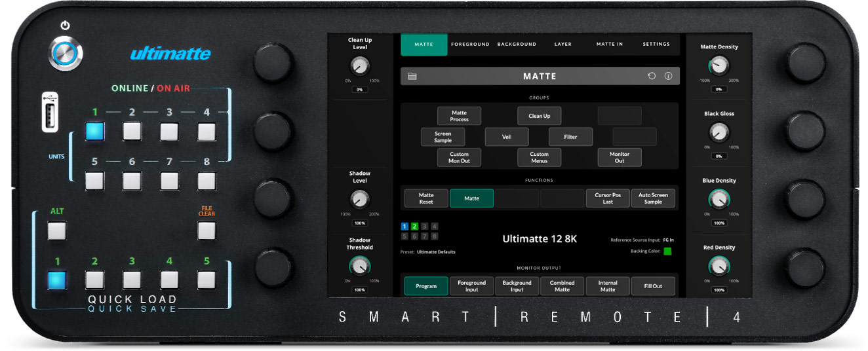Image resolution: width=868 pixels, height=351 pixels.
Task: Click the on-screen Matte Density dial
Action: pos(719,65)
